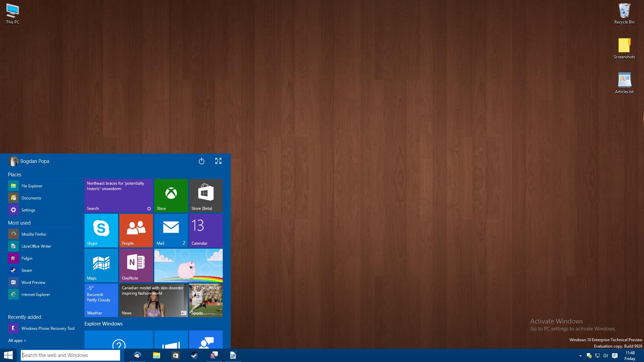Expand the All apps list
This screenshot has width=644, height=362.
point(17,340)
